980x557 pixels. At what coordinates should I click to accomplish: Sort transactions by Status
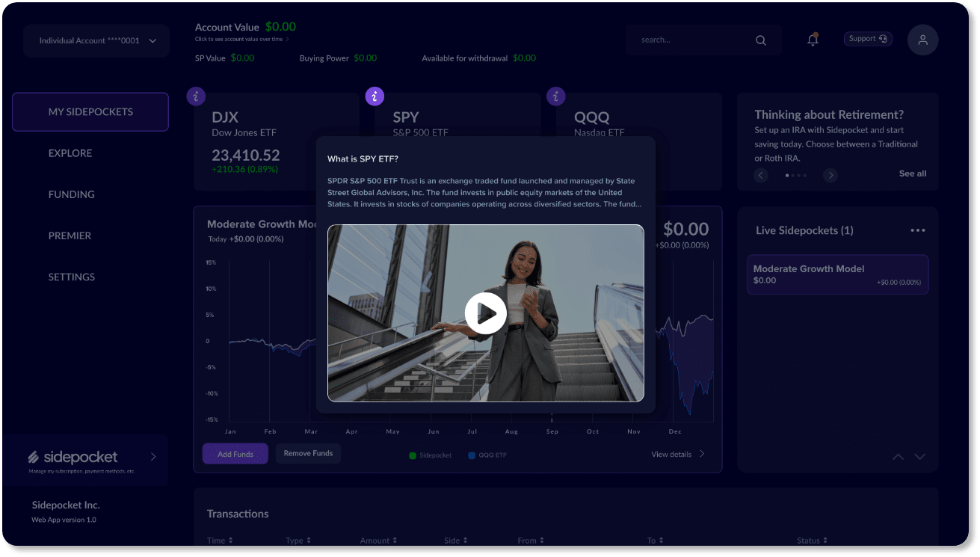(813, 541)
